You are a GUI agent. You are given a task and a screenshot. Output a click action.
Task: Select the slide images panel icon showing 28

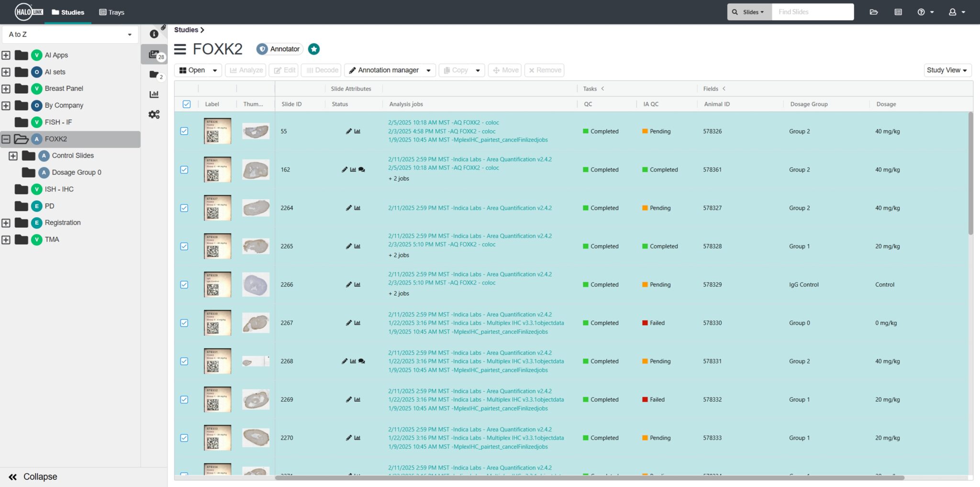coord(154,55)
